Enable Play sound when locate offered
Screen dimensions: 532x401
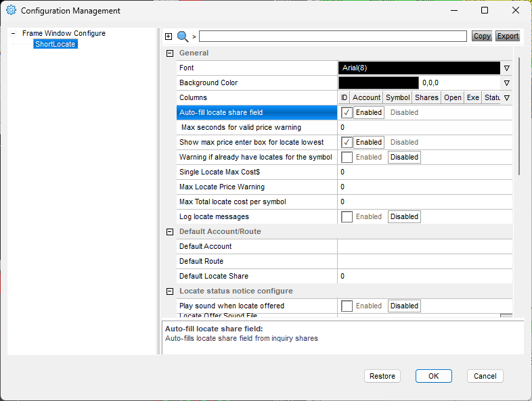347,306
